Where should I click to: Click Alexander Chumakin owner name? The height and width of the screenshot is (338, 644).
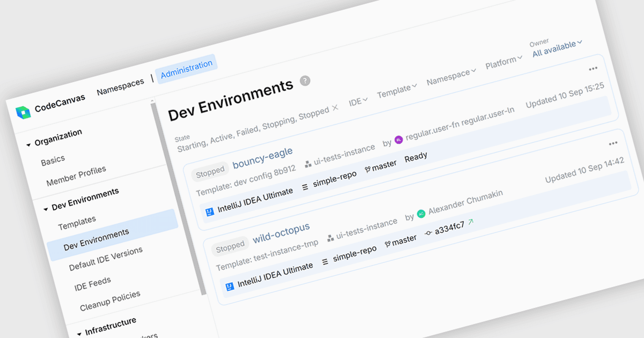pos(466,202)
